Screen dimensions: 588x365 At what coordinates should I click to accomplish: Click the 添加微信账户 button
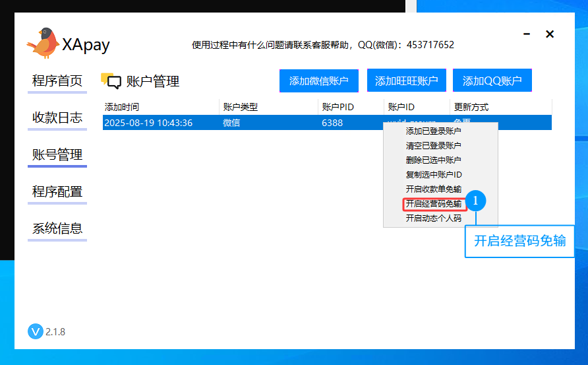(x=318, y=81)
